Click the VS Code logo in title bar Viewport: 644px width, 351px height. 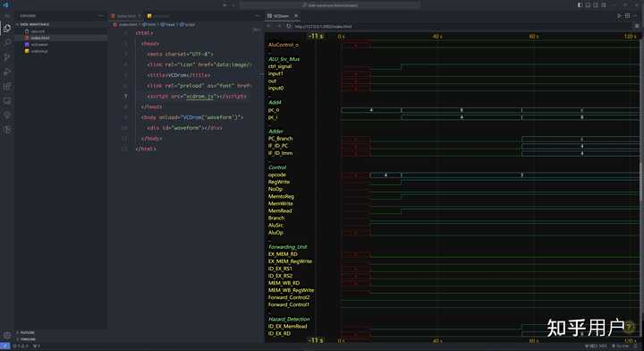[x=5, y=5]
